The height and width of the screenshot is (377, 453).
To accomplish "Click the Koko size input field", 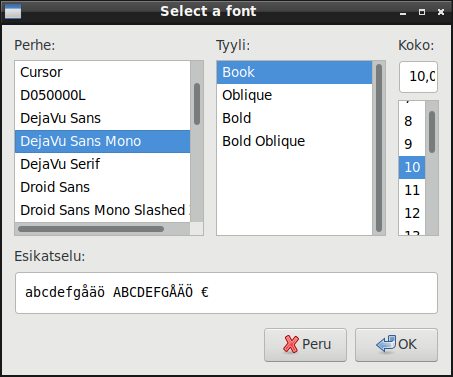I will pyautogui.click(x=418, y=77).
